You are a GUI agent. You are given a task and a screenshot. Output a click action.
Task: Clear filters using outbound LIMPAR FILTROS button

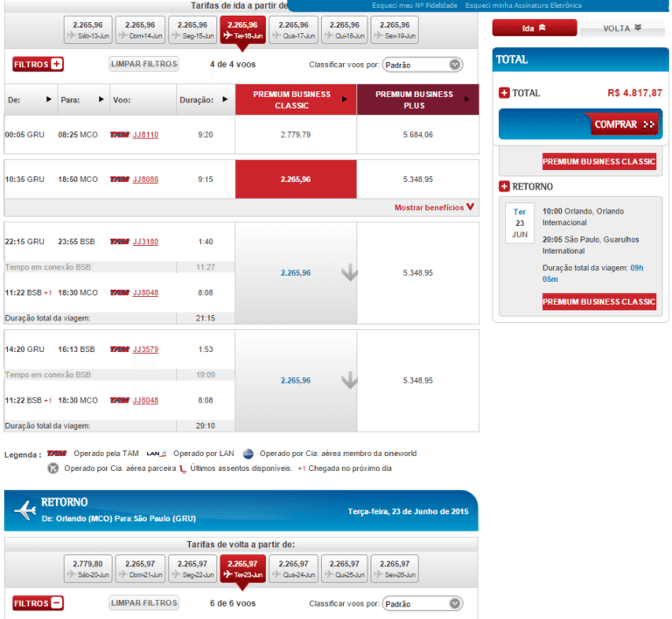pos(144,64)
